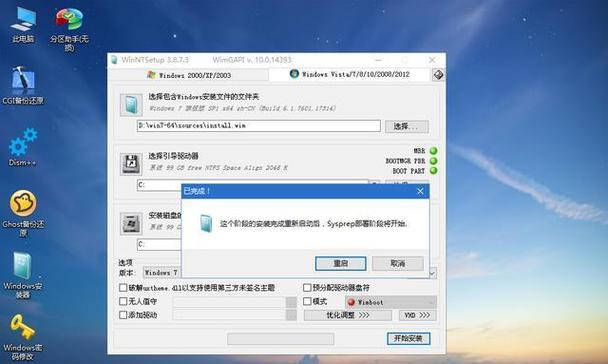This screenshot has width=608, height=364.
Task: Click the WinNTSetup title bar icon
Action: point(114,60)
